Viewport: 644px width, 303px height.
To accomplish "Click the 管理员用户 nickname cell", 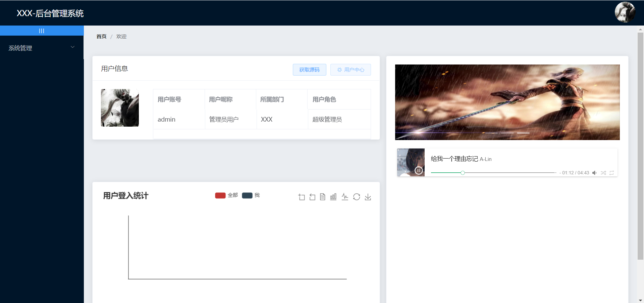I will point(231,119).
